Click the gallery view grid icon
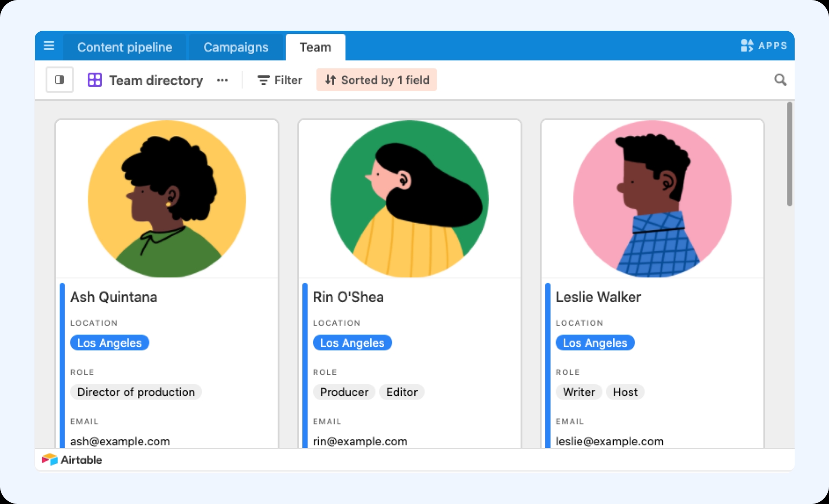The width and height of the screenshot is (829, 504). point(94,80)
